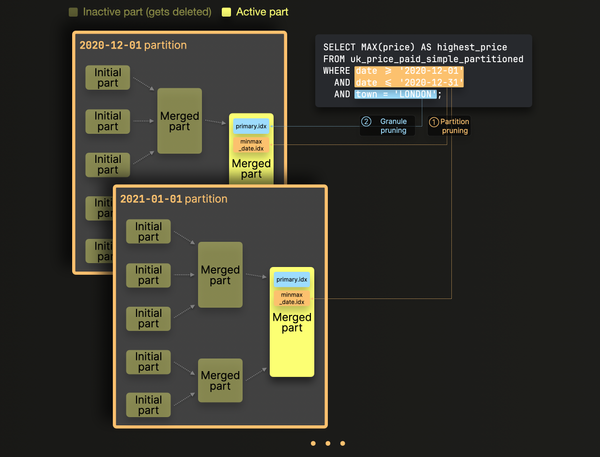Screen dimensions: 600x457
Task: Click minmax_date.idx in the 2021-01-01 partition
Action: (292, 298)
